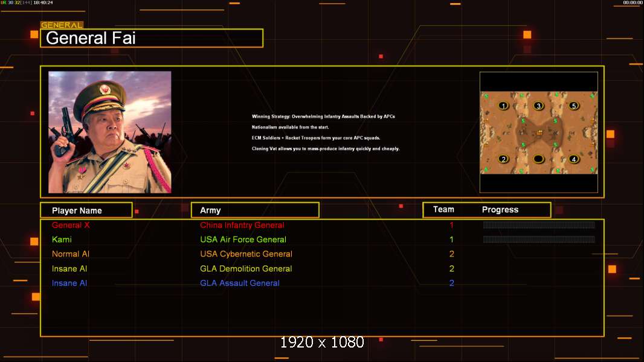Click the Progress column header
This screenshot has width=644, height=362.
tap(500, 209)
